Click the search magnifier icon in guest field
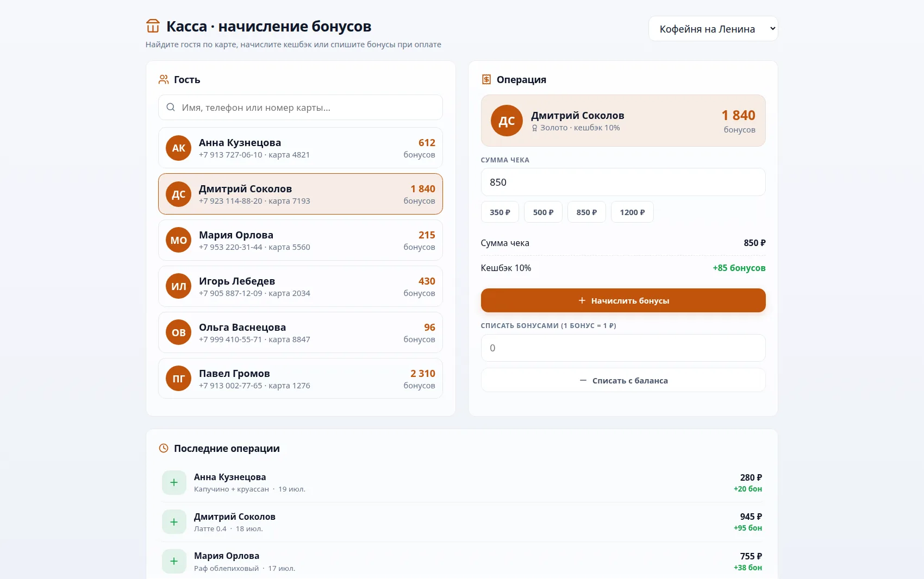 pyautogui.click(x=171, y=107)
